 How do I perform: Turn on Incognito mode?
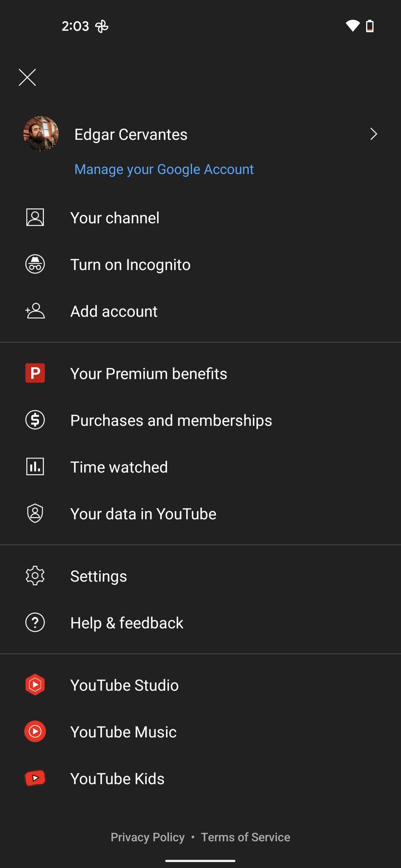tap(130, 264)
